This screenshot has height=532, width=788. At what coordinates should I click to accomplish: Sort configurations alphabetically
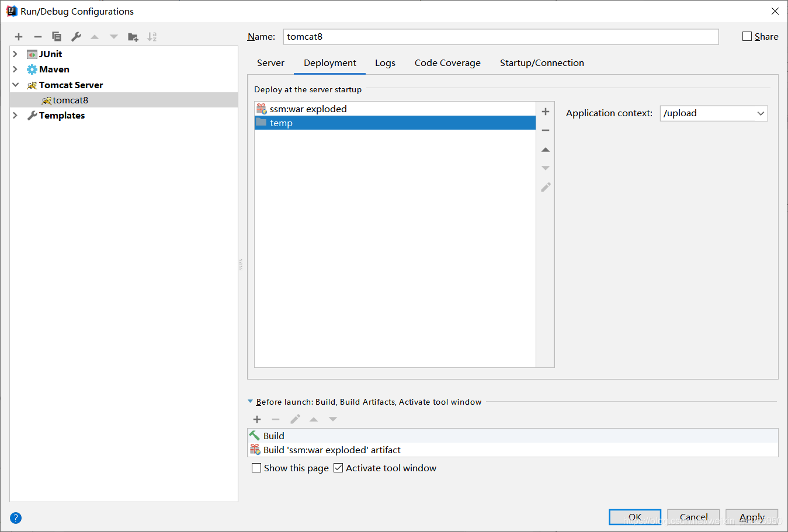(x=152, y=37)
